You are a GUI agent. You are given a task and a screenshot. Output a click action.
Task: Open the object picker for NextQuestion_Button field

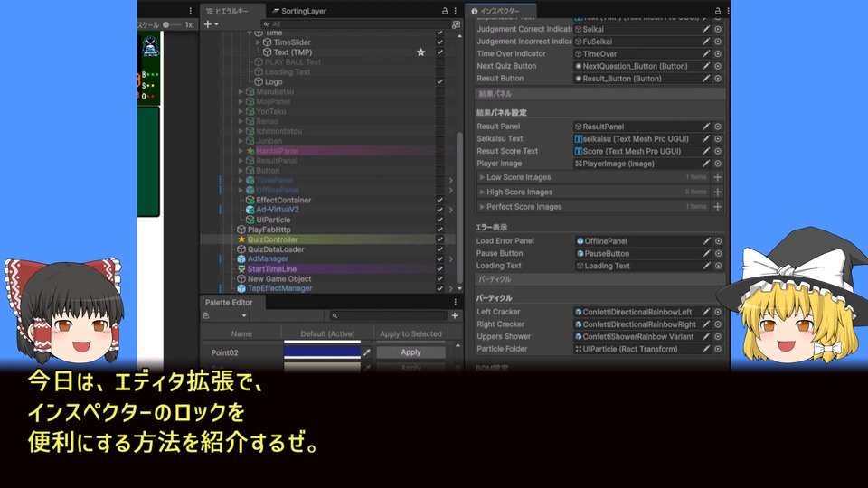click(x=718, y=66)
